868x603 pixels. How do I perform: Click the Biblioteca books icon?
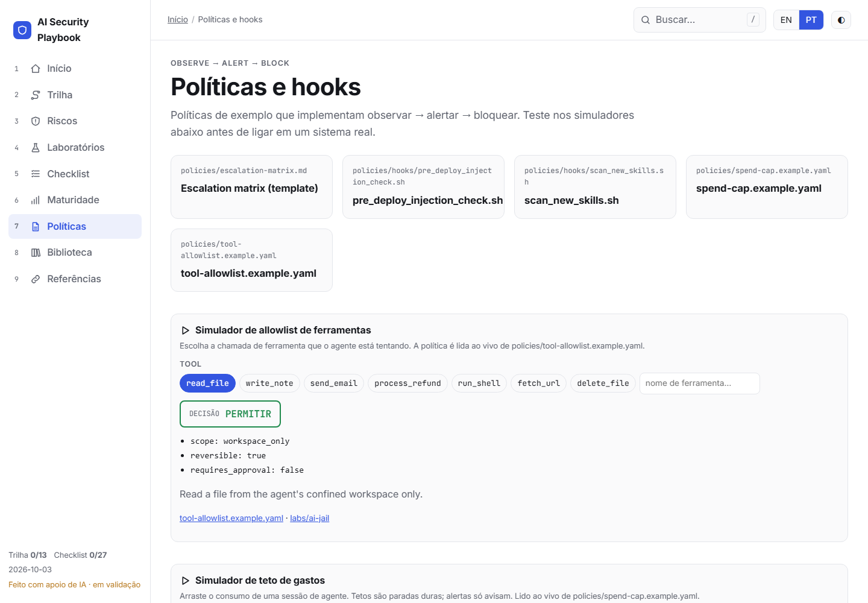[36, 253]
